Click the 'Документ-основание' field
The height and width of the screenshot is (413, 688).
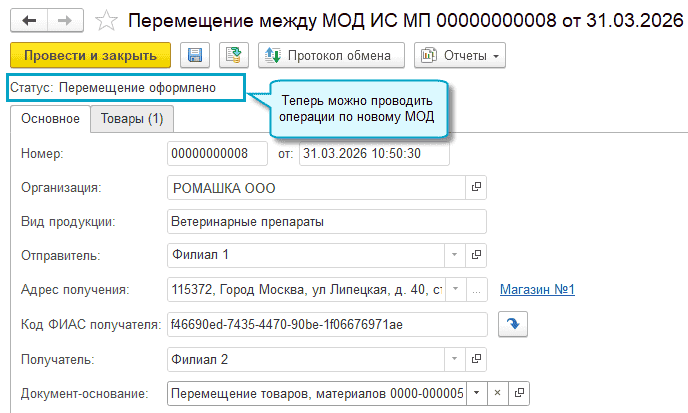click(316, 393)
